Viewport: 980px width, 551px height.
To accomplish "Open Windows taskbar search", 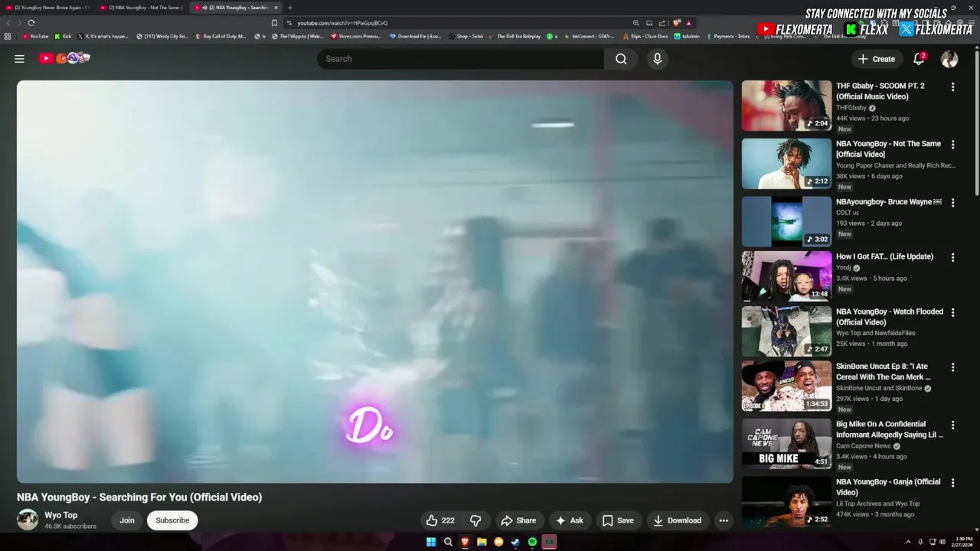I will point(448,542).
